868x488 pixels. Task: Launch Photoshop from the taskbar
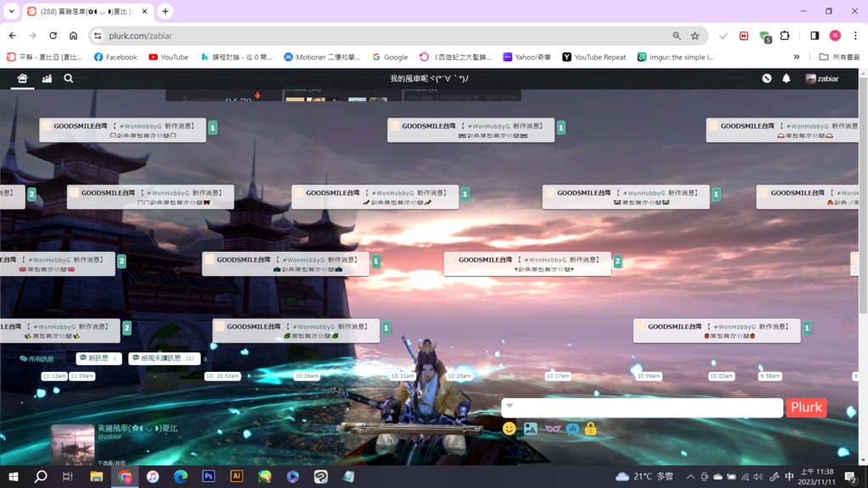(x=209, y=476)
